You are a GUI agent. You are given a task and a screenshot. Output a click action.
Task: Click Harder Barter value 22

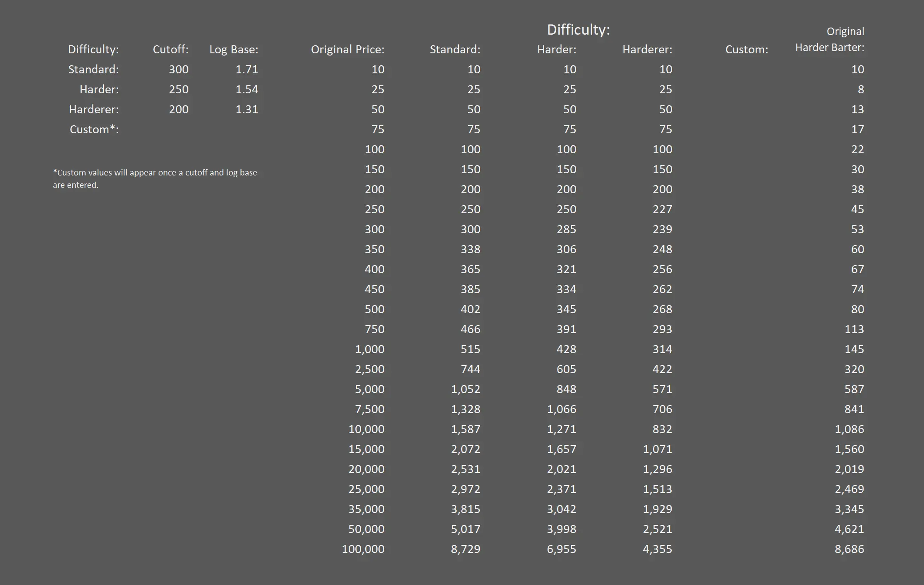pyautogui.click(x=858, y=149)
